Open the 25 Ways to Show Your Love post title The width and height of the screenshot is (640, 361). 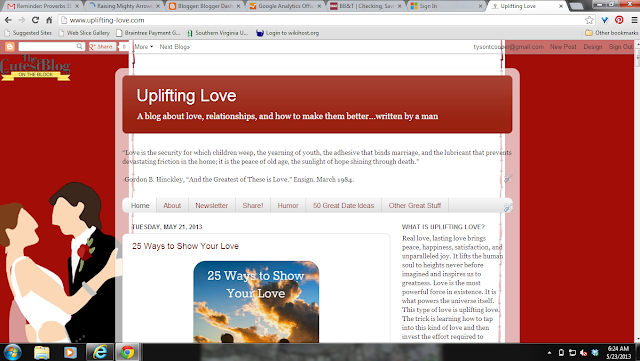185,246
